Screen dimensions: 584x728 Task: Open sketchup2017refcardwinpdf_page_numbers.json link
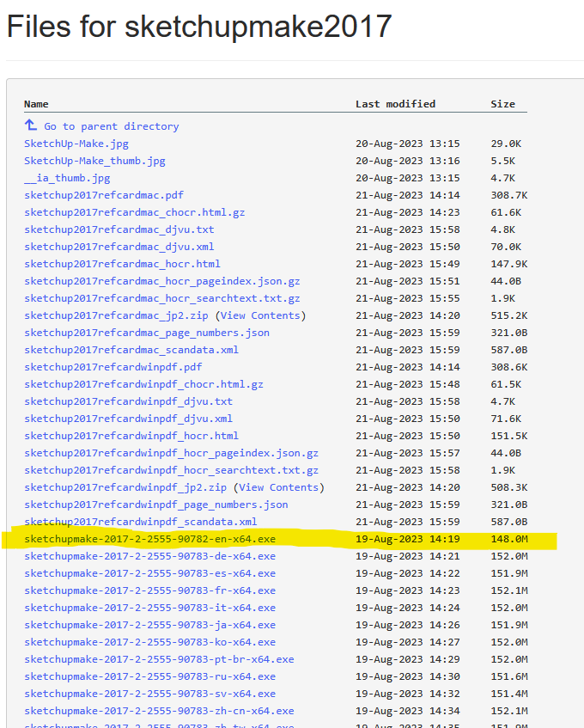(x=155, y=505)
